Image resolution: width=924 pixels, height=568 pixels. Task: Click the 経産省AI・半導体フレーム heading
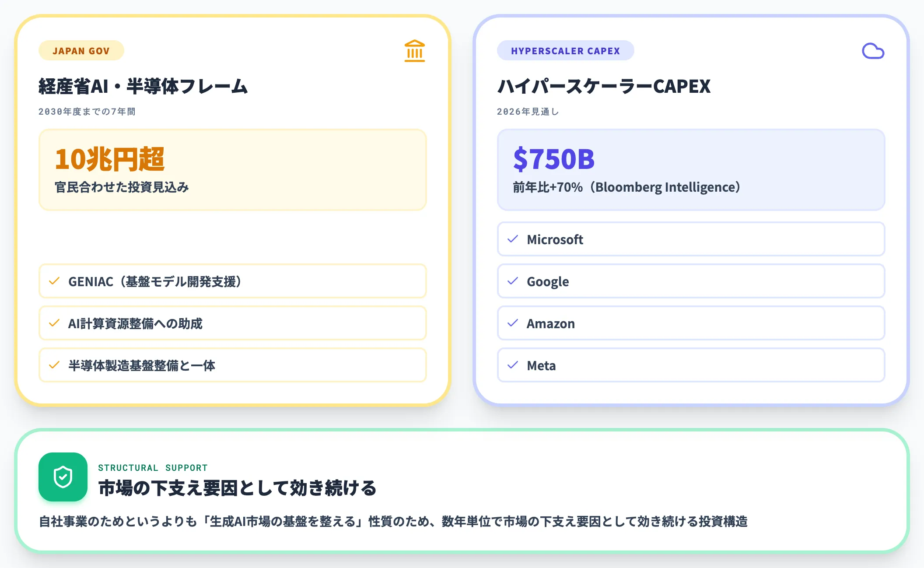click(143, 86)
